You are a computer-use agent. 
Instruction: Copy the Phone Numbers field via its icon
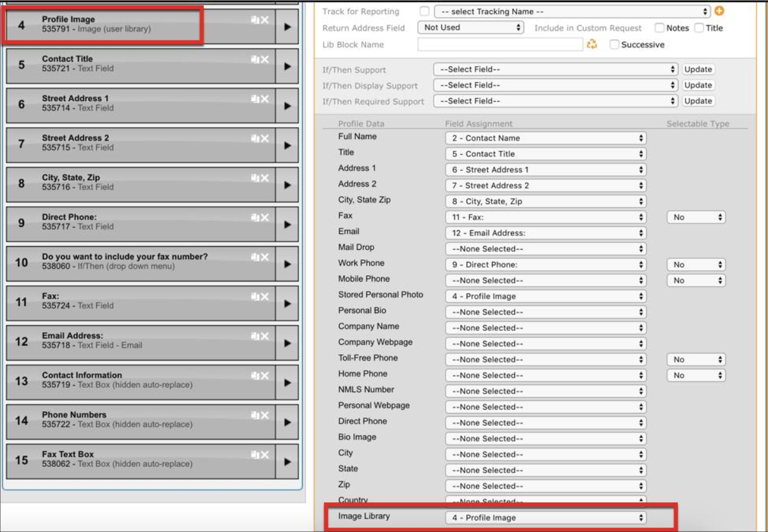click(255, 416)
